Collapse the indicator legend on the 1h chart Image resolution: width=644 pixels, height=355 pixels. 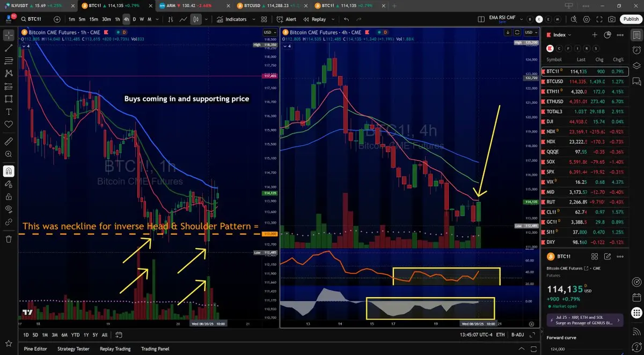[x=25, y=46]
